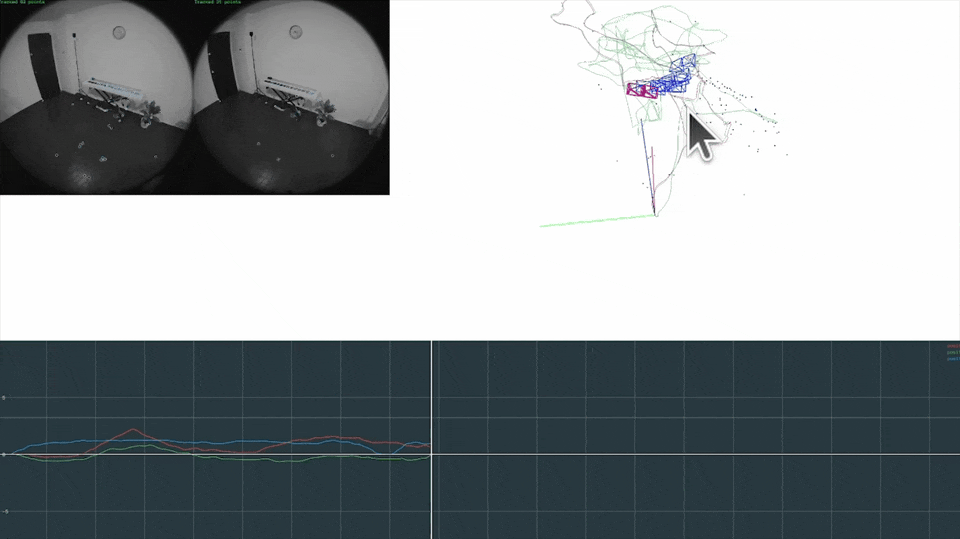The width and height of the screenshot is (960, 539).
Task: Click the blue legend entry in plot
Action: coord(953,359)
